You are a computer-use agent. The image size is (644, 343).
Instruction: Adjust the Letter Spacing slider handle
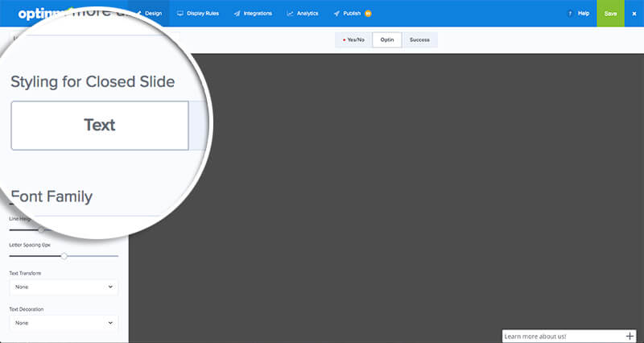[x=64, y=256]
